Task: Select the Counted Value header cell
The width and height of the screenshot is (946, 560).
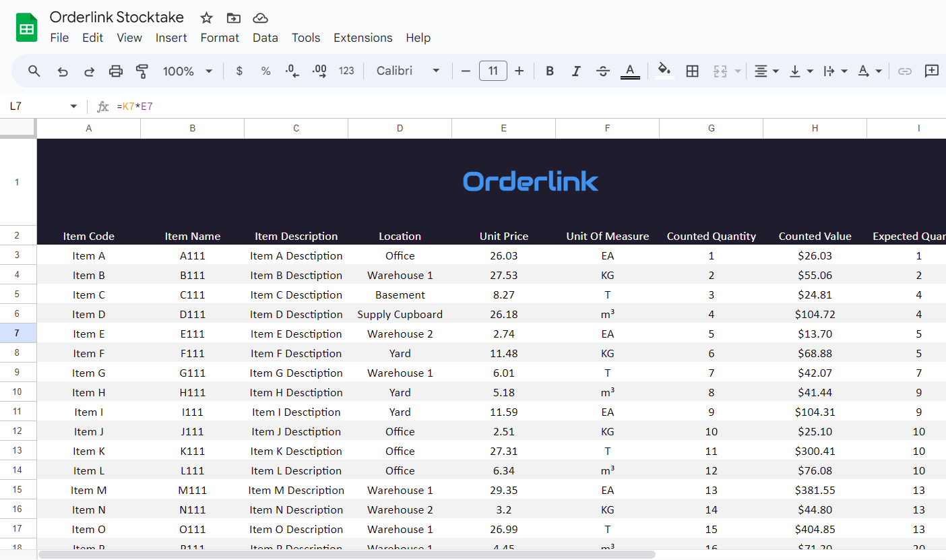Action: [x=815, y=236]
